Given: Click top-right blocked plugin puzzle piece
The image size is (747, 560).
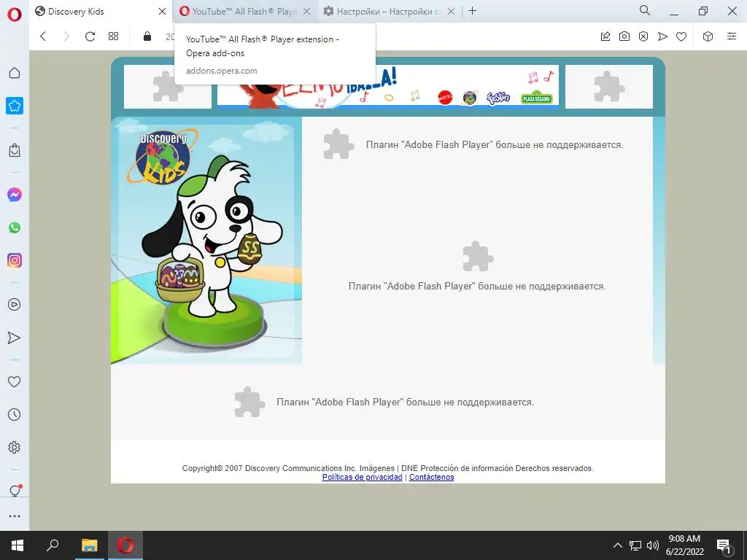Looking at the screenshot, I should coord(609,87).
